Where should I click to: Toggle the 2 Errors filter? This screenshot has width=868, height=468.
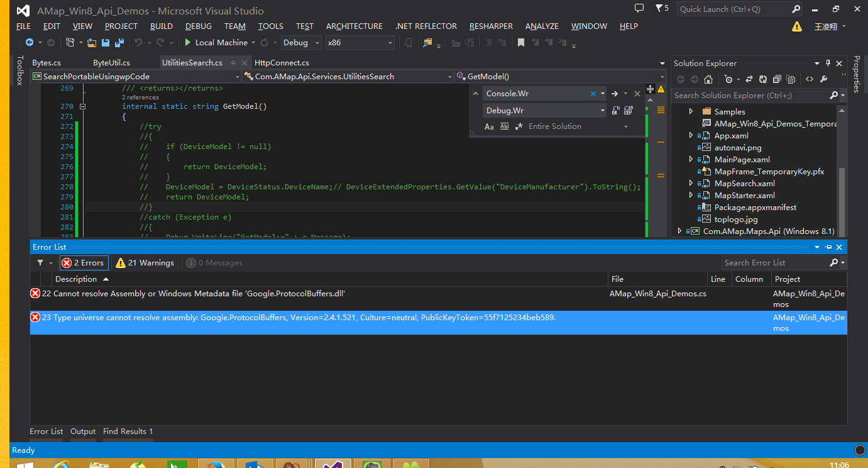click(x=84, y=263)
